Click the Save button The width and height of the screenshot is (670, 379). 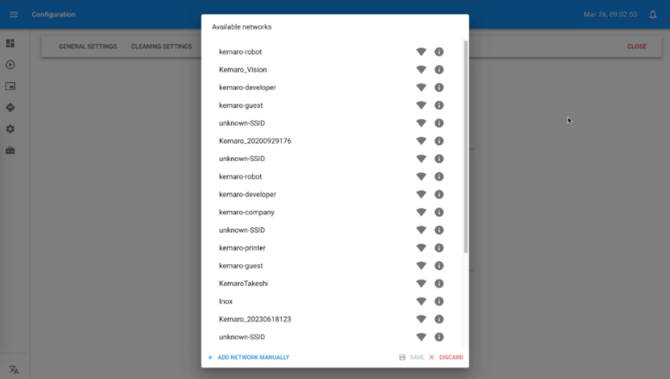pos(411,357)
